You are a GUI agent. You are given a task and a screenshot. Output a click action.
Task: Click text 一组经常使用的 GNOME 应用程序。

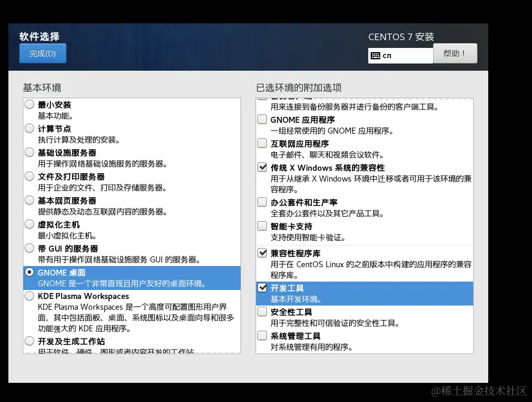pos(332,131)
